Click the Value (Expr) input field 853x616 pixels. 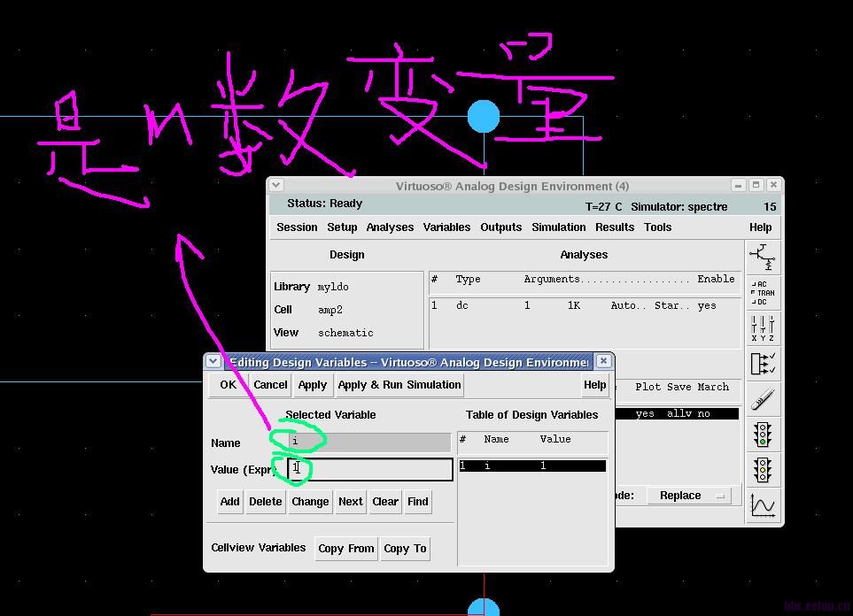point(370,469)
